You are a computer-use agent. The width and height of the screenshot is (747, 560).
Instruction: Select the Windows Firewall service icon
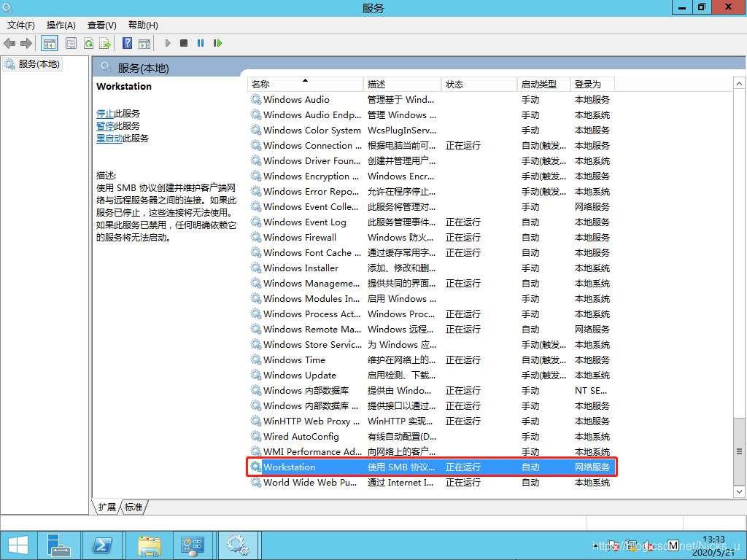(x=256, y=237)
